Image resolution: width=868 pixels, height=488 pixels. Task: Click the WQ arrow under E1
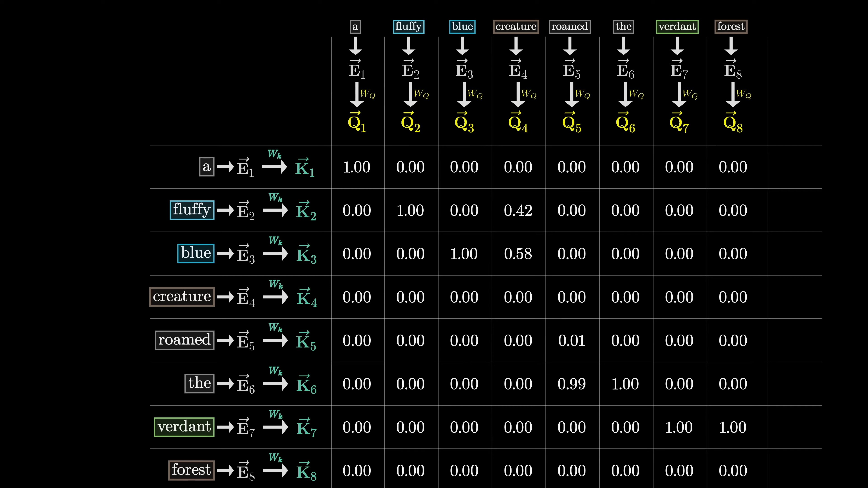click(357, 95)
